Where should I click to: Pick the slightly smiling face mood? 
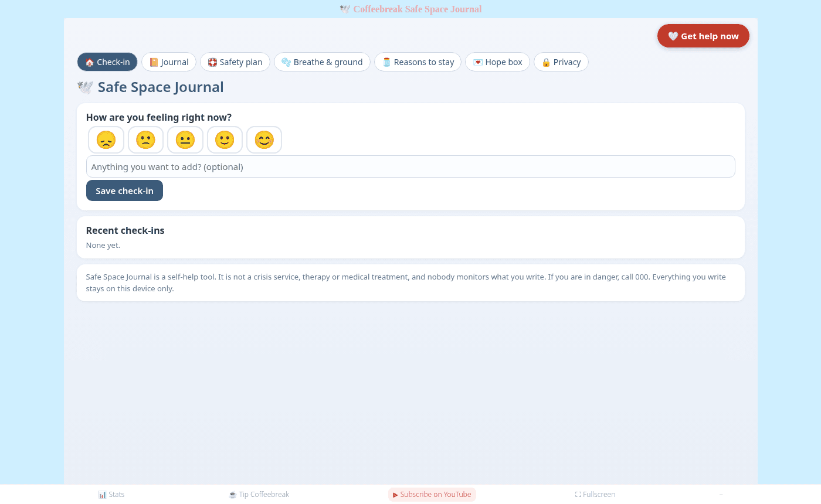[x=225, y=140]
